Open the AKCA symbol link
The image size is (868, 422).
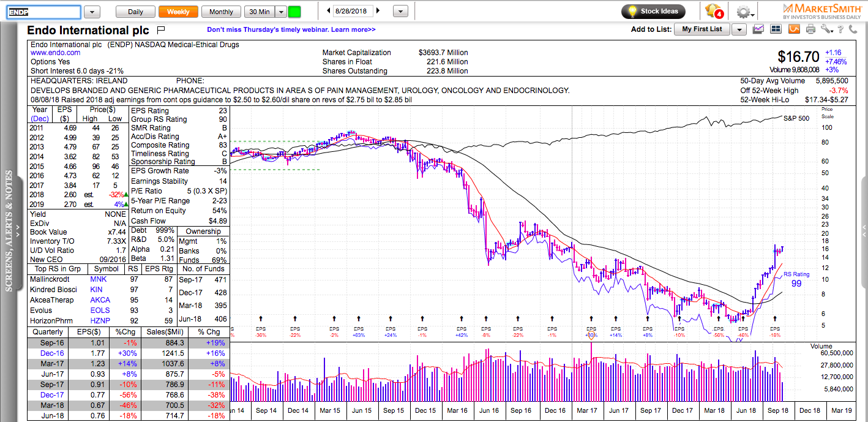(100, 300)
